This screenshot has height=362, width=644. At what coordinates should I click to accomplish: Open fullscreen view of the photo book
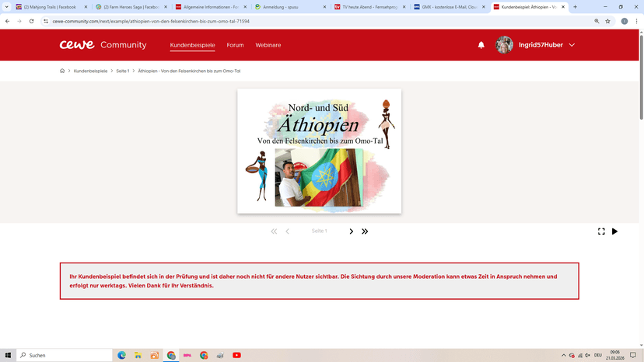point(601,231)
